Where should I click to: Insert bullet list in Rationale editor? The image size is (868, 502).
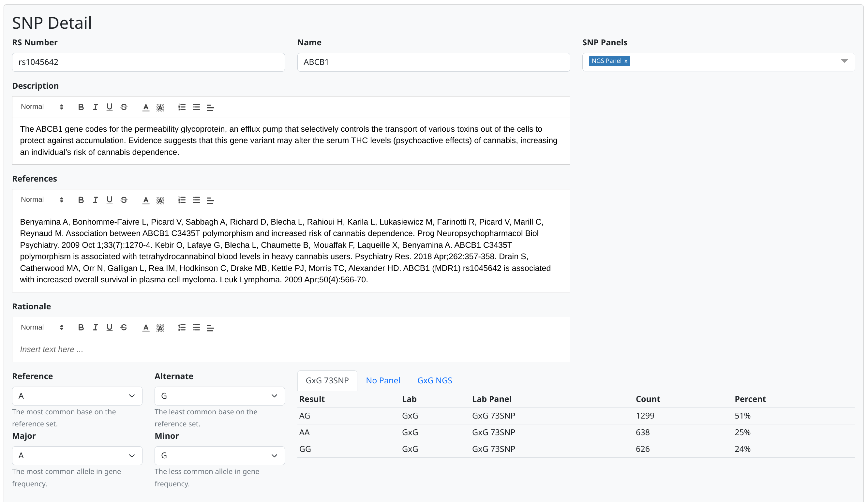[196, 328]
